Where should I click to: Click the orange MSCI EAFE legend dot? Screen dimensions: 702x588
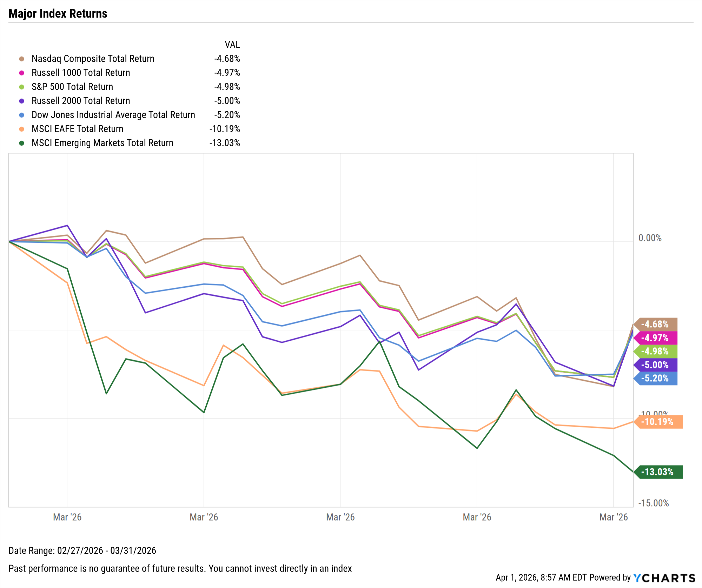click(x=22, y=129)
